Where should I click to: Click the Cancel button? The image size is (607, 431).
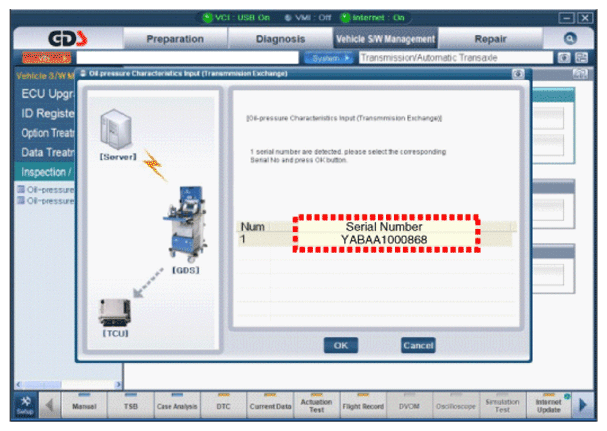click(x=418, y=345)
